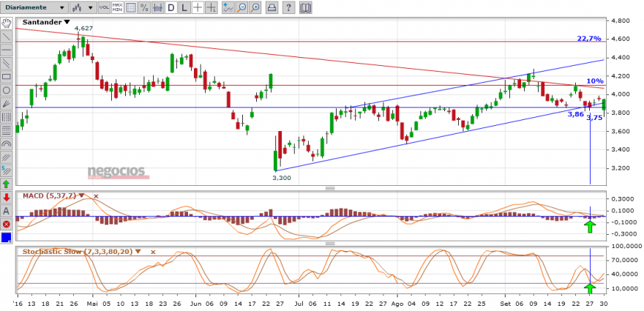
Task: Enable the crosshair with L label
Action: (x=211, y=7)
